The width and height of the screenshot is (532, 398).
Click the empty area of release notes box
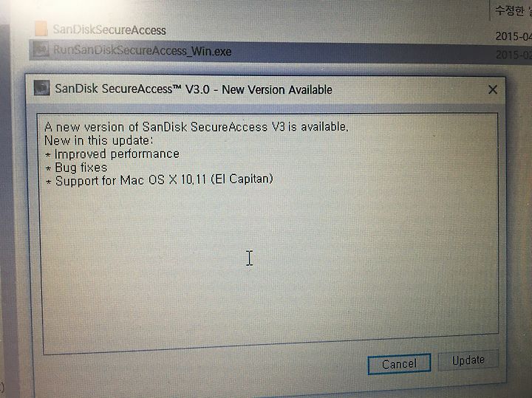tap(268, 264)
